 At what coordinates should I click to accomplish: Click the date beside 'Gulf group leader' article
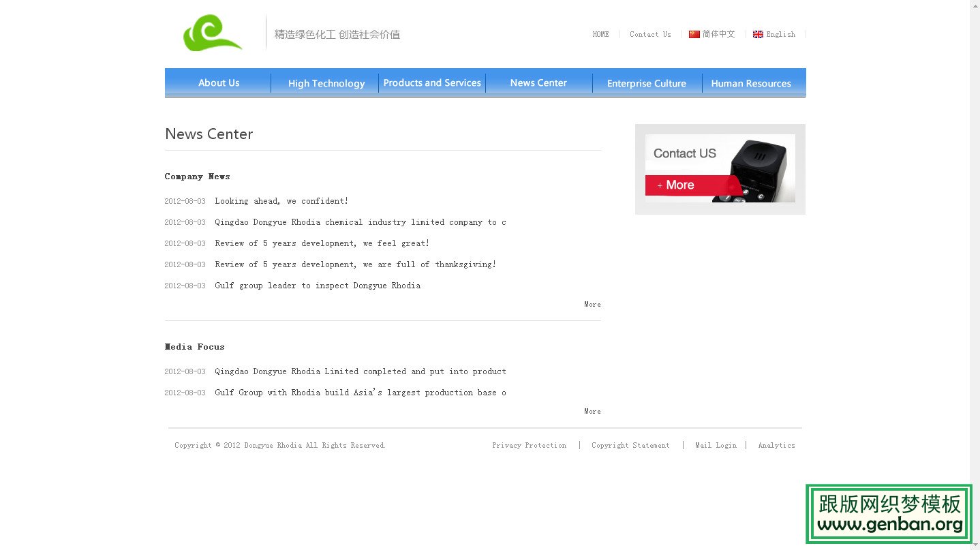pyautogui.click(x=185, y=286)
